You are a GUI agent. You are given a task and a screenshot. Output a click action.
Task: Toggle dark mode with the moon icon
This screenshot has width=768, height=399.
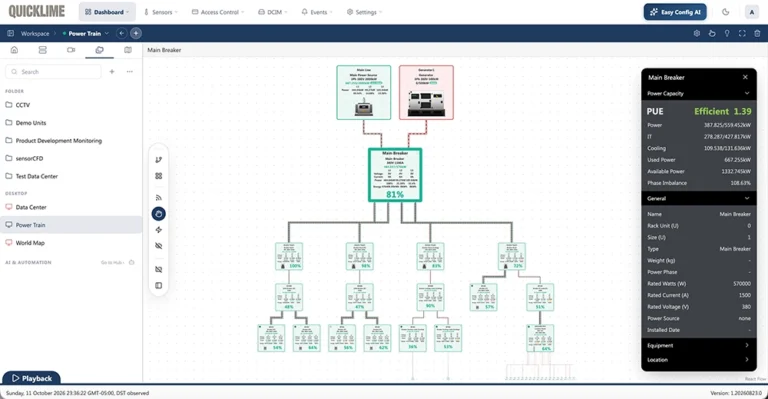(725, 12)
